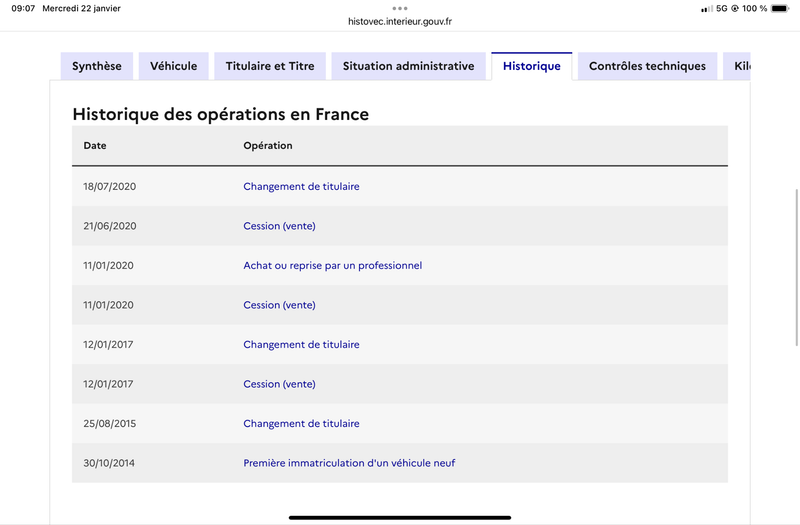800x525 pixels.
Task: Select the Situation administrative tab
Action: pos(408,66)
